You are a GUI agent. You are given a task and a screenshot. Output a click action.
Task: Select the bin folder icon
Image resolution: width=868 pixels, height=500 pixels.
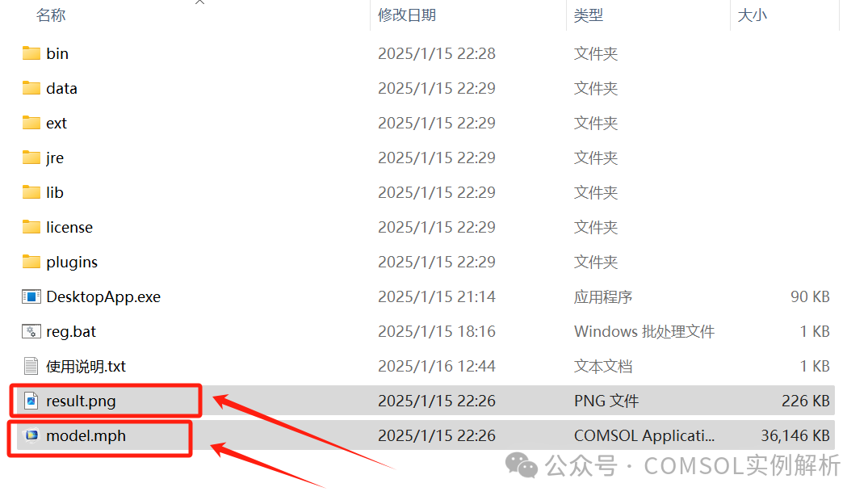pos(31,53)
